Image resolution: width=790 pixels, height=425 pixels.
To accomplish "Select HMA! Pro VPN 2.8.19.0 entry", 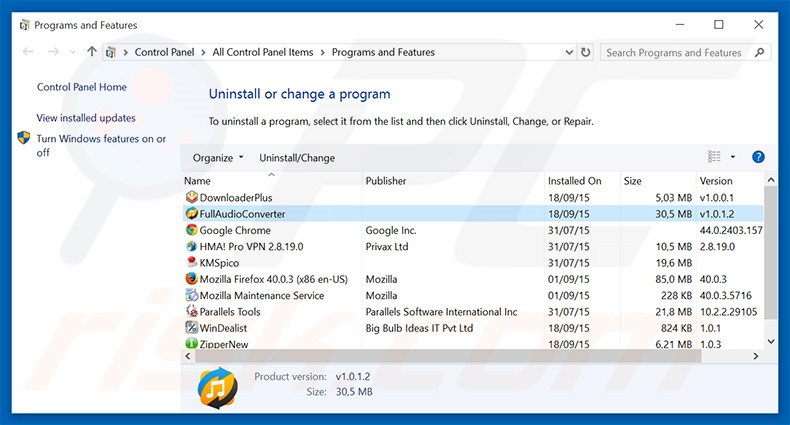I will [x=251, y=246].
